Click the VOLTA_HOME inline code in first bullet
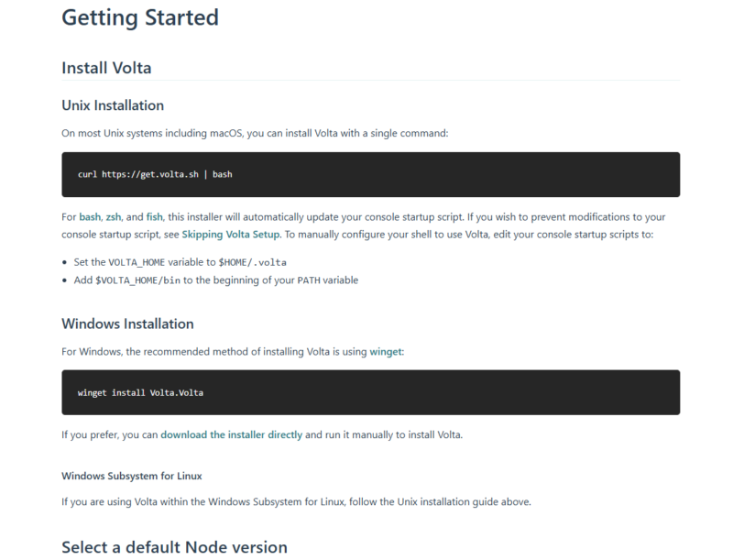 (137, 262)
